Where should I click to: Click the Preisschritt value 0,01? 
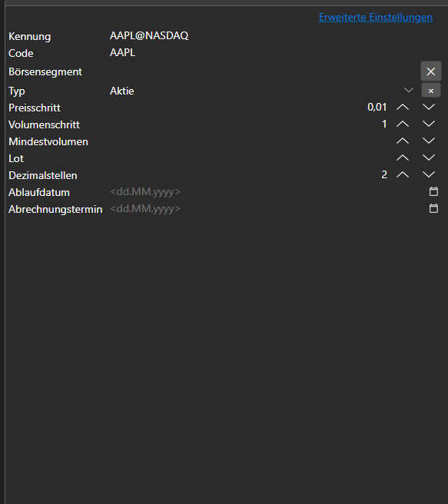click(x=377, y=108)
